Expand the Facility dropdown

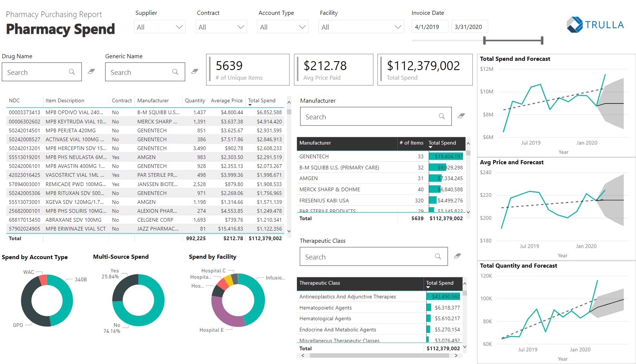(x=361, y=27)
